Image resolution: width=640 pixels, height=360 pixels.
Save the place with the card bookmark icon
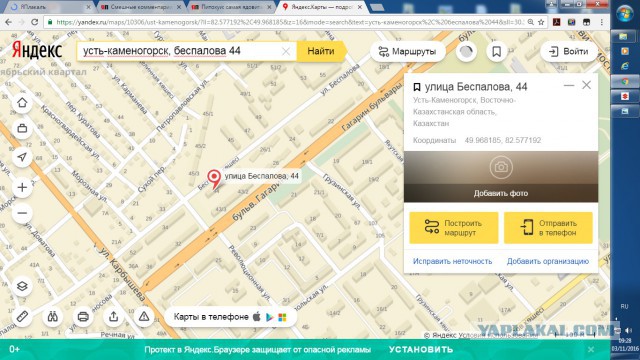coord(417,87)
